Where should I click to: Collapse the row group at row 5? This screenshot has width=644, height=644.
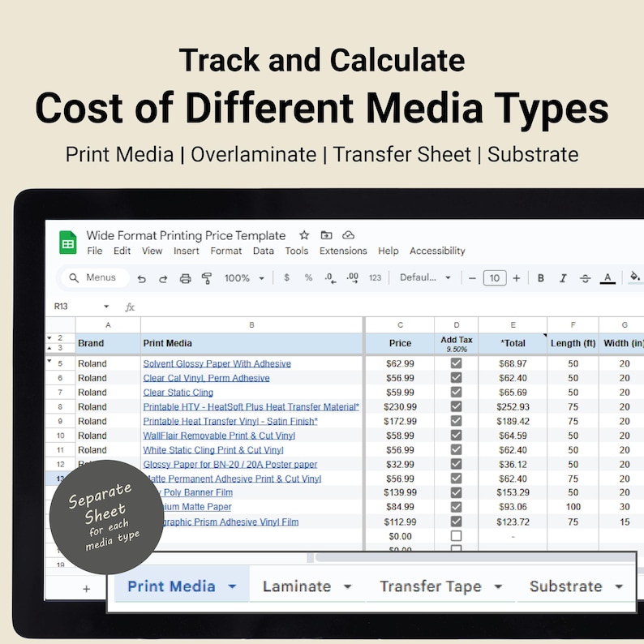point(49,362)
